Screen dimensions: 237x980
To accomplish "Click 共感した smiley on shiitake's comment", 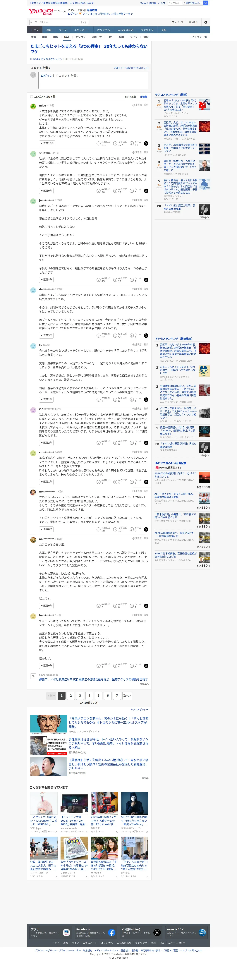I will [x=99, y=191].
